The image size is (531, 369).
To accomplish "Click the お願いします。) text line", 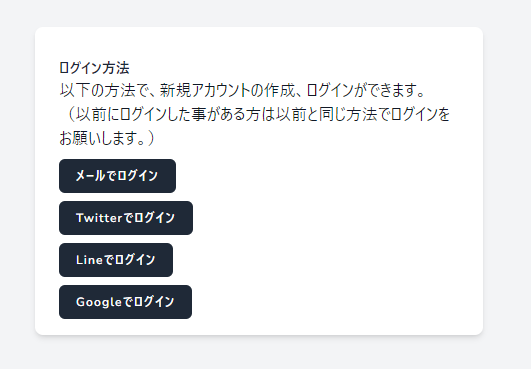I will [x=107, y=138].
